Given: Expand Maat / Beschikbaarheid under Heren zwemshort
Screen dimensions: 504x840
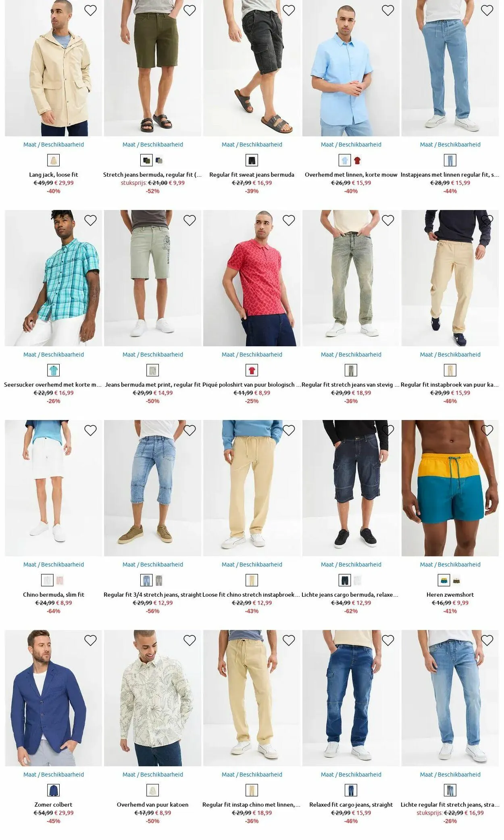Looking at the screenshot, I should click(x=450, y=564).
